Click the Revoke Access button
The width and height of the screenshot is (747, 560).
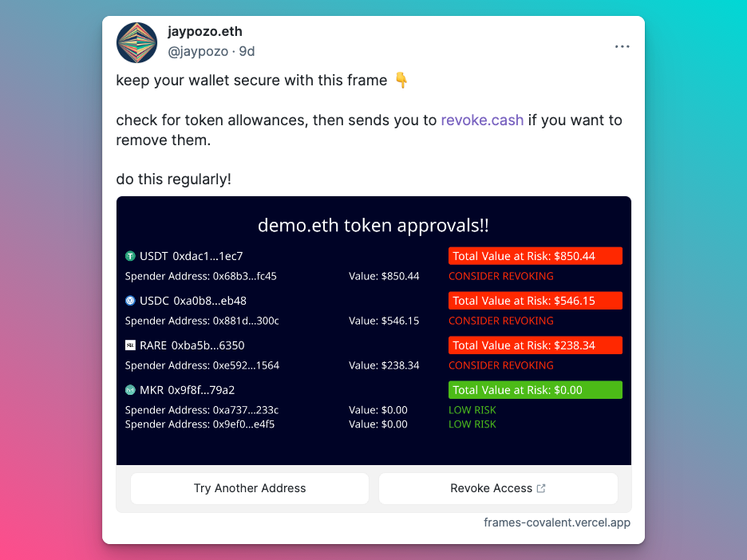tap(498, 488)
